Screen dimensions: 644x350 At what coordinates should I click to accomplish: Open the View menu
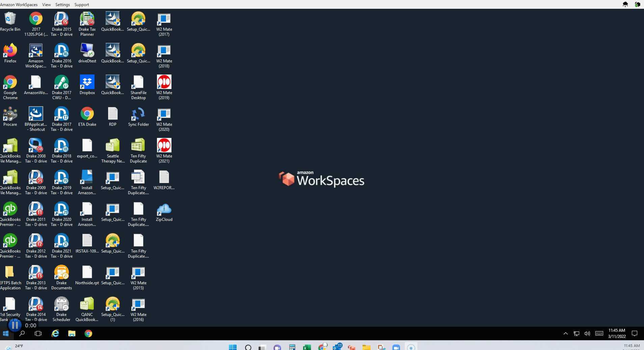coord(46,4)
